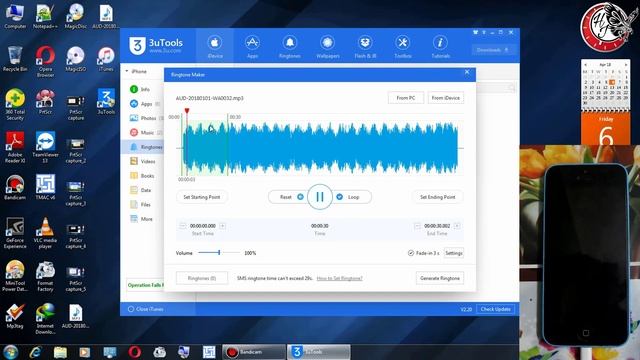Screen dimensions: 640x360
Task: Collapse the iPhone sidebar tree
Action: [x=127, y=71]
